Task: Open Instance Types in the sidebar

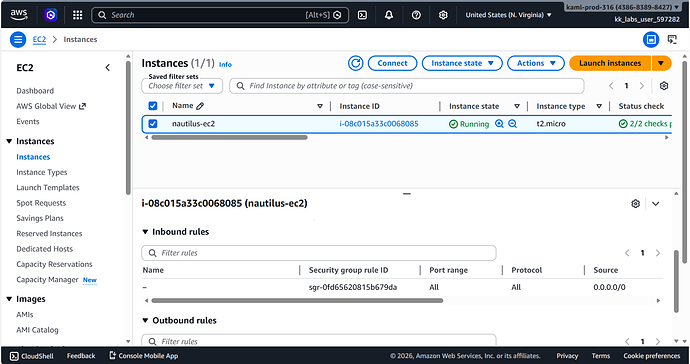Action: pyautogui.click(x=42, y=172)
